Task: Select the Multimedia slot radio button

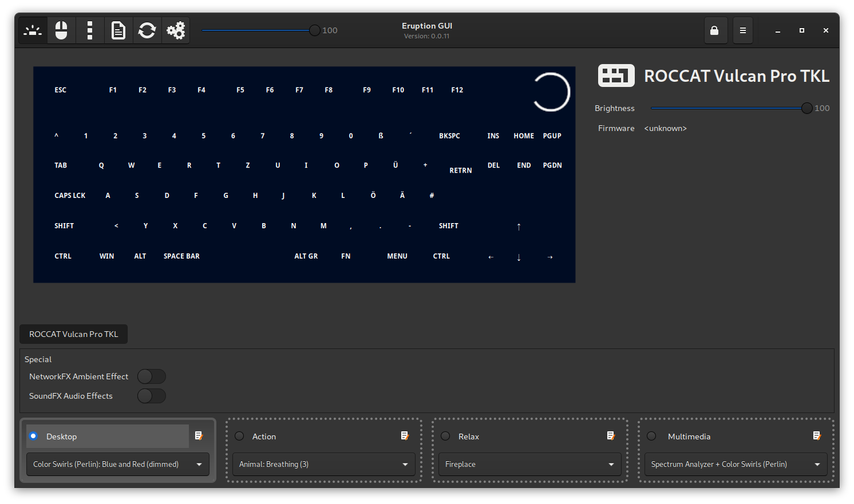Action: pyautogui.click(x=652, y=436)
